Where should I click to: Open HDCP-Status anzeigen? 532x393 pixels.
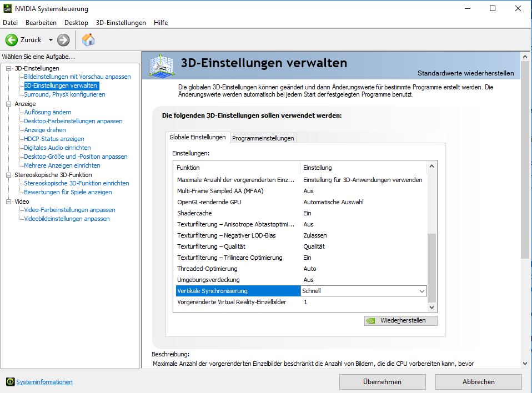[x=54, y=139]
